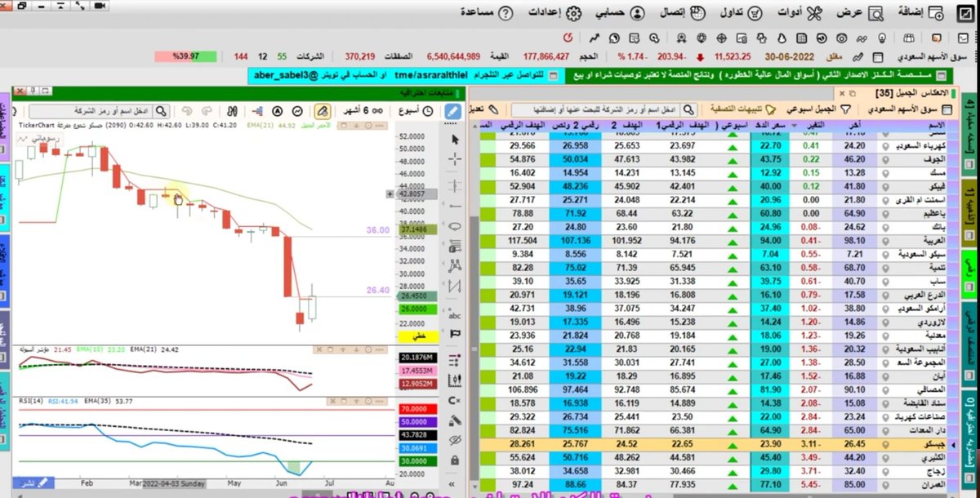The height and width of the screenshot is (498, 980).
Task: Open the الجميل اسبوعي filter dropdown
Action: 818,109
